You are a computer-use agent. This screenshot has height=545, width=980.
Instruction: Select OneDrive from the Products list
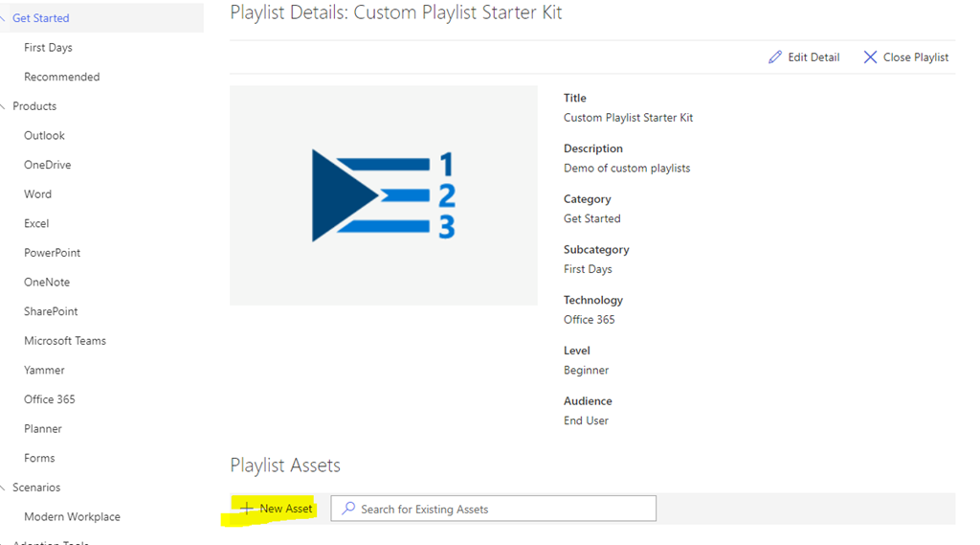pyautogui.click(x=47, y=165)
